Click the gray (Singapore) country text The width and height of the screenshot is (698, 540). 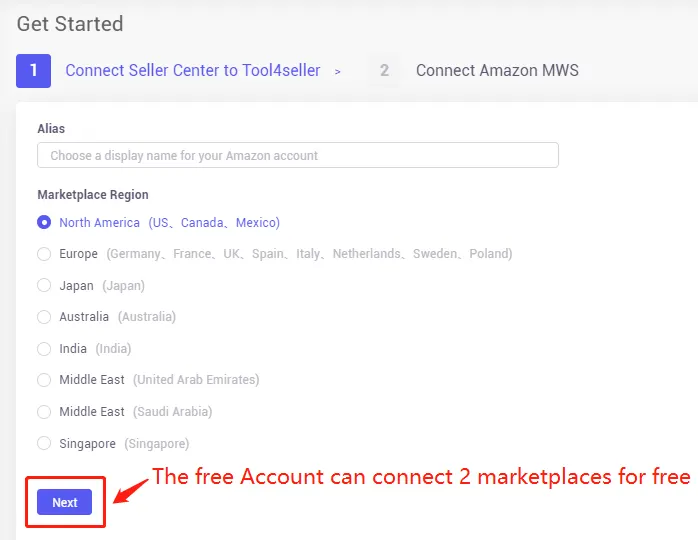(x=157, y=444)
